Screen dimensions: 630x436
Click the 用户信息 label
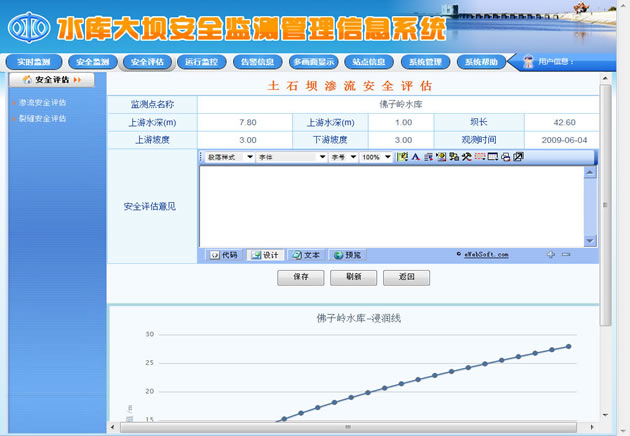[x=556, y=61]
